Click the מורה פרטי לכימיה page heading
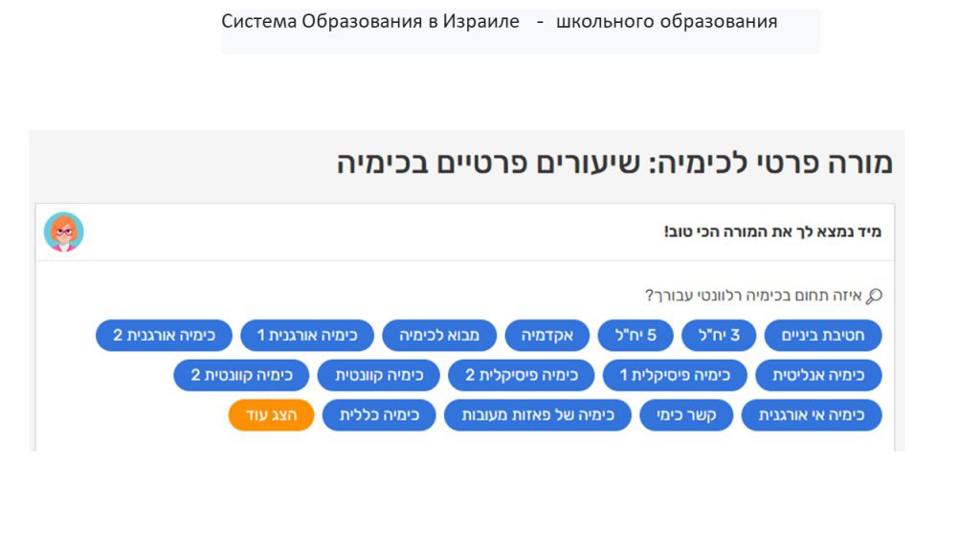980x551 pixels. point(614,164)
